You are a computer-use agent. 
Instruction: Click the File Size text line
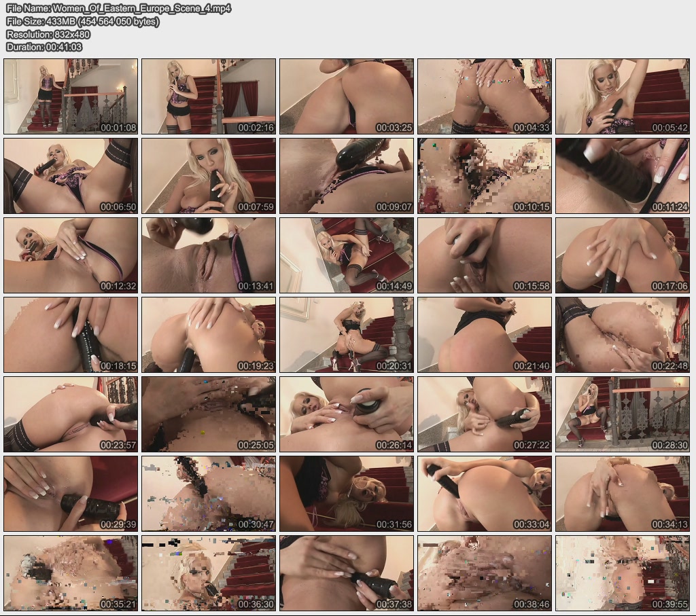(x=83, y=21)
